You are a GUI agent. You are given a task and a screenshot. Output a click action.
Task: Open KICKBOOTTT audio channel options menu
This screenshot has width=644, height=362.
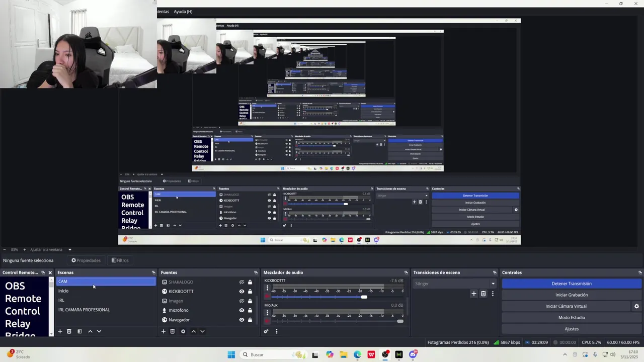click(x=267, y=289)
